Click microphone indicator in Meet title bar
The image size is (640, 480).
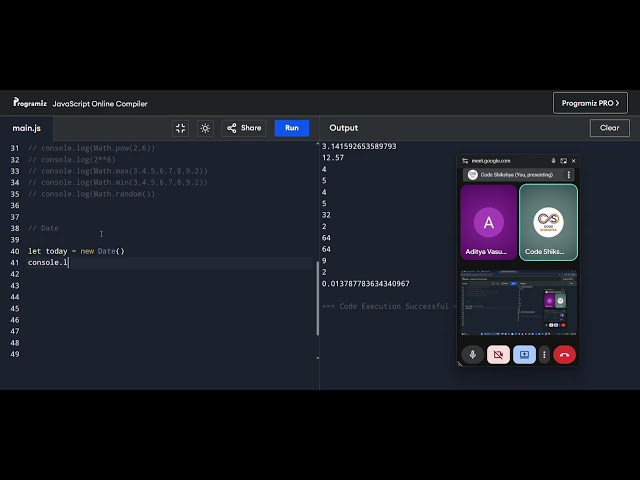click(553, 161)
